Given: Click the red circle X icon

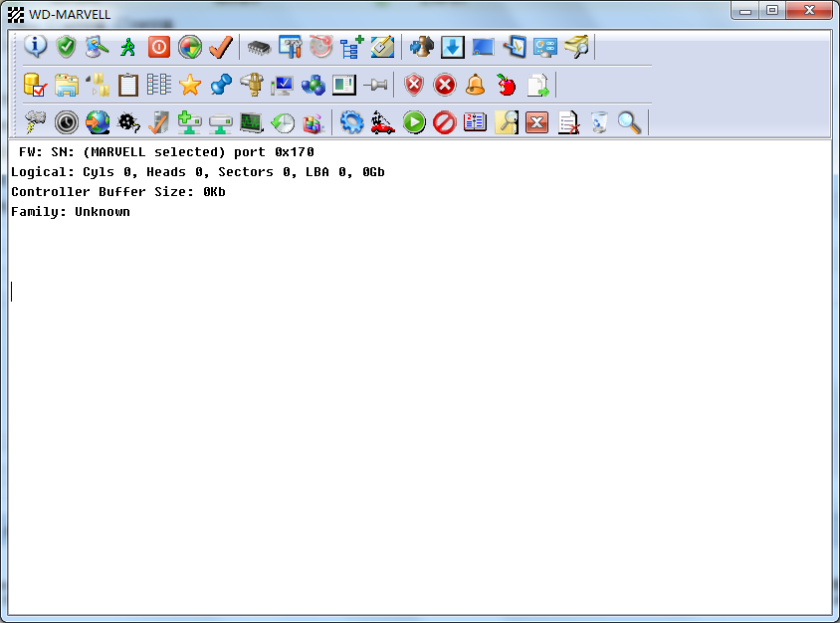Looking at the screenshot, I should click(x=445, y=86).
